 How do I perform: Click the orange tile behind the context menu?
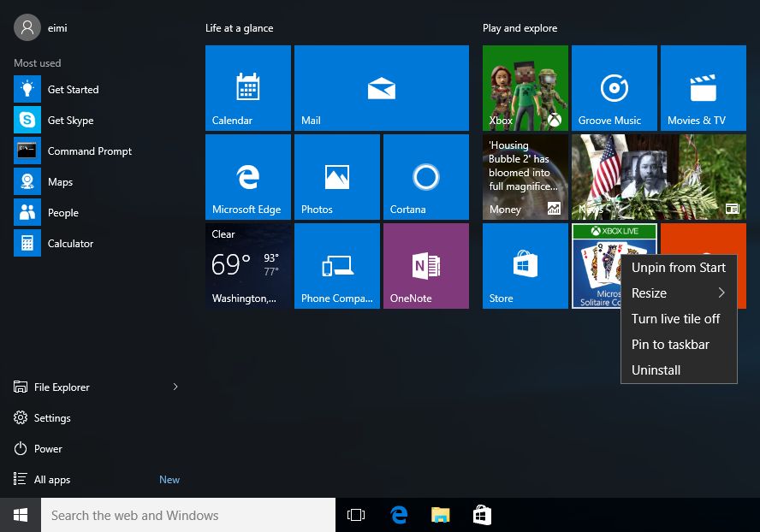tap(703, 239)
